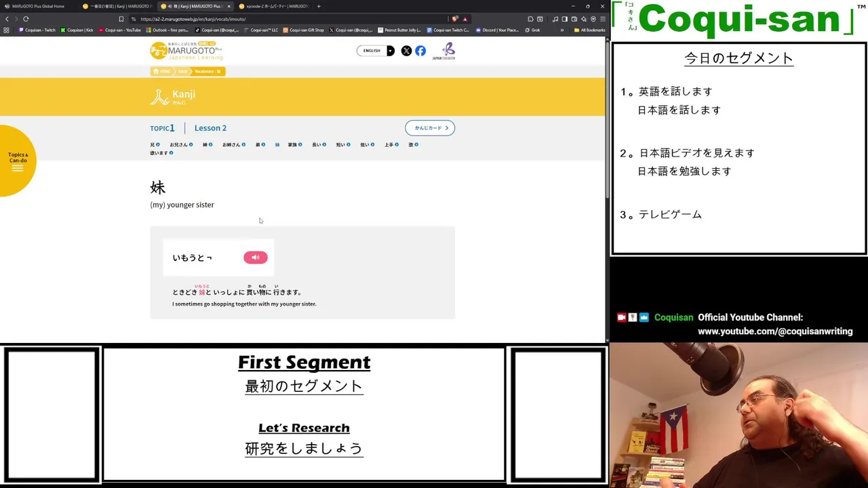Go to the 兄 vocabulary link
The width and height of the screenshot is (868, 488).
click(155, 144)
